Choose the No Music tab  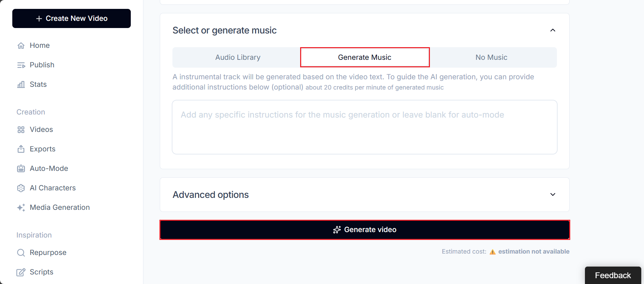(x=491, y=57)
